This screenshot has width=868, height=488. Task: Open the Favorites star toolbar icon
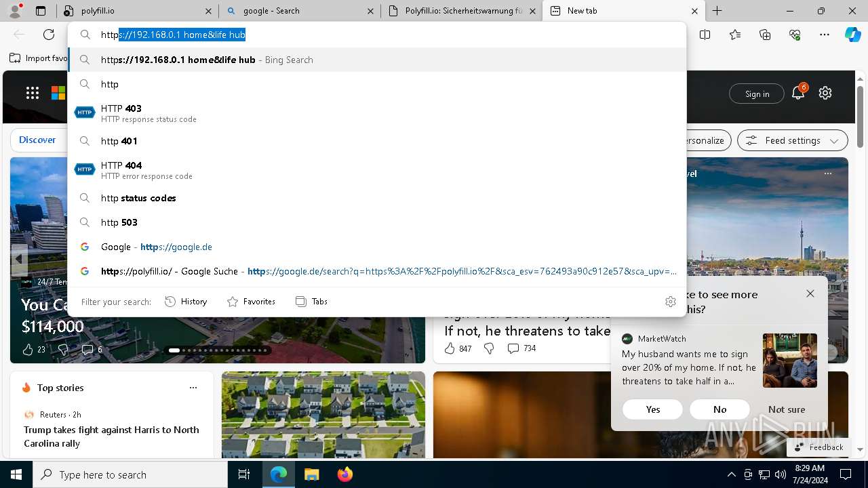(735, 35)
